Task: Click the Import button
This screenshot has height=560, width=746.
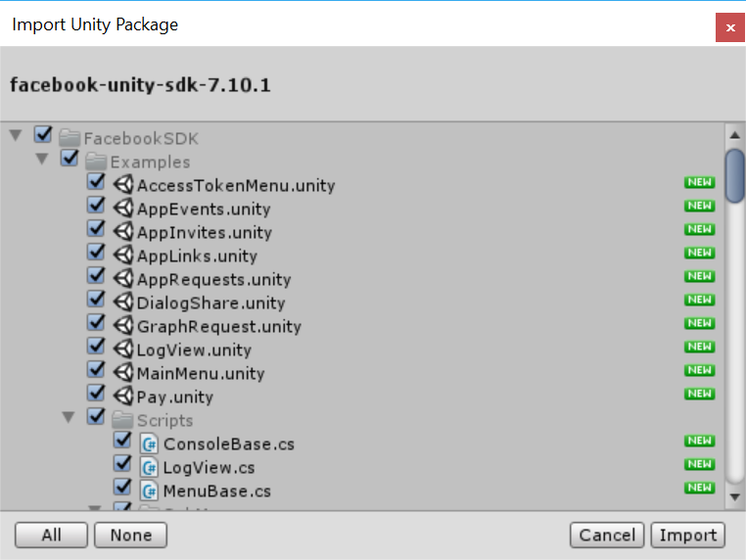Action: click(x=688, y=536)
